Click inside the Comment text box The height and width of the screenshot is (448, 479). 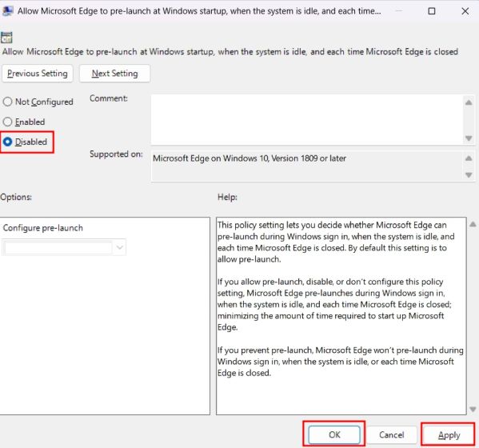307,119
